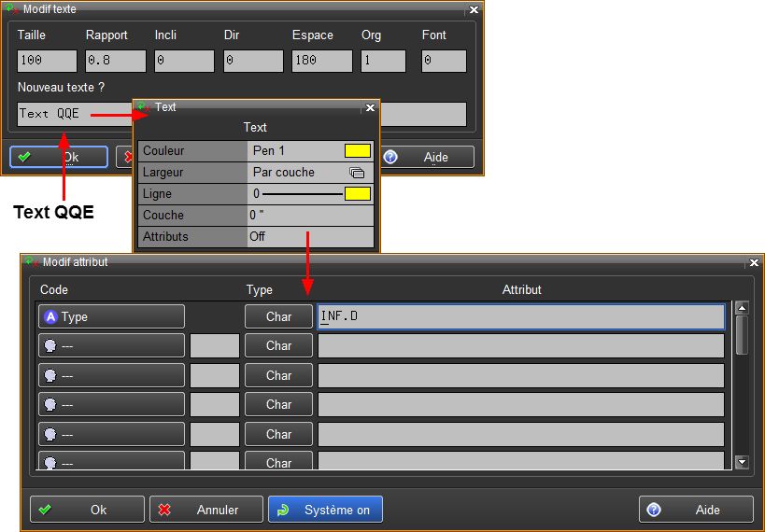Viewport: 765px width, 532px height.
Task: Click the INF.D attribute text field
Action: click(x=520, y=316)
